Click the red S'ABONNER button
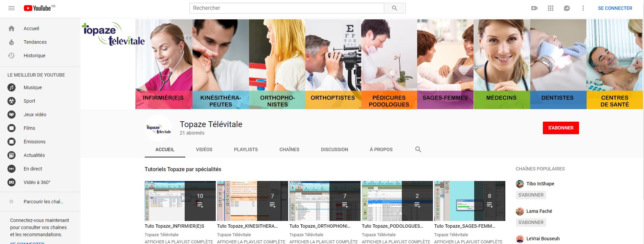Viewport: 644px width, 244px height. coord(561,128)
